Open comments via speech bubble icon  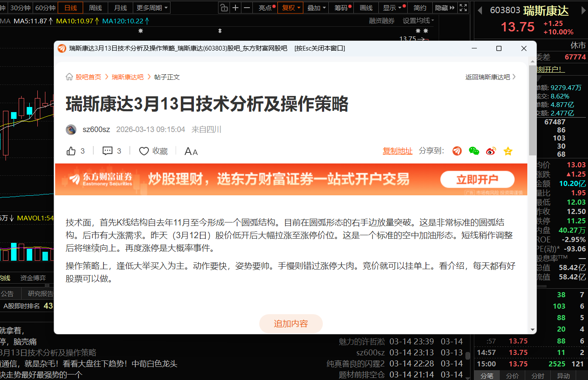(107, 151)
